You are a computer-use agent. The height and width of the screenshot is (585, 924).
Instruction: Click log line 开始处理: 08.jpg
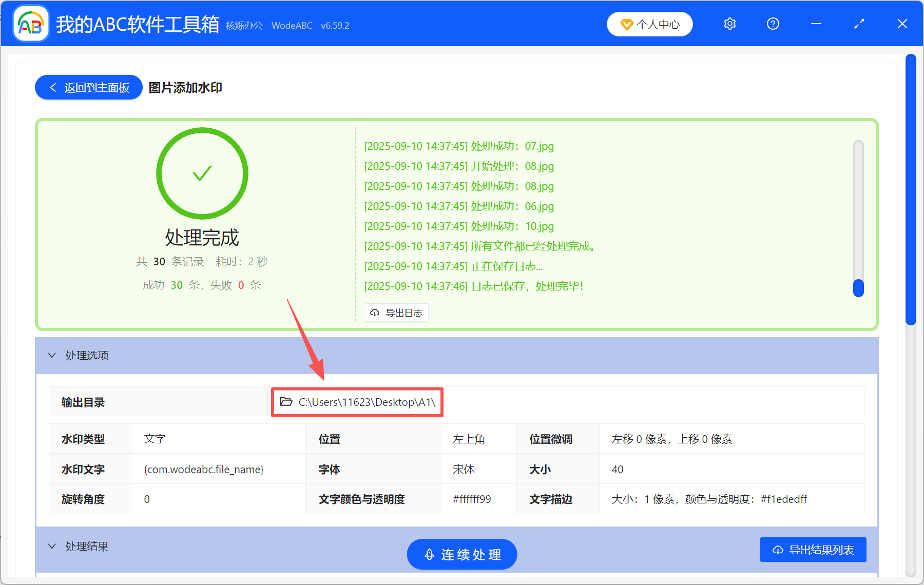pyautogui.click(x=459, y=166)
